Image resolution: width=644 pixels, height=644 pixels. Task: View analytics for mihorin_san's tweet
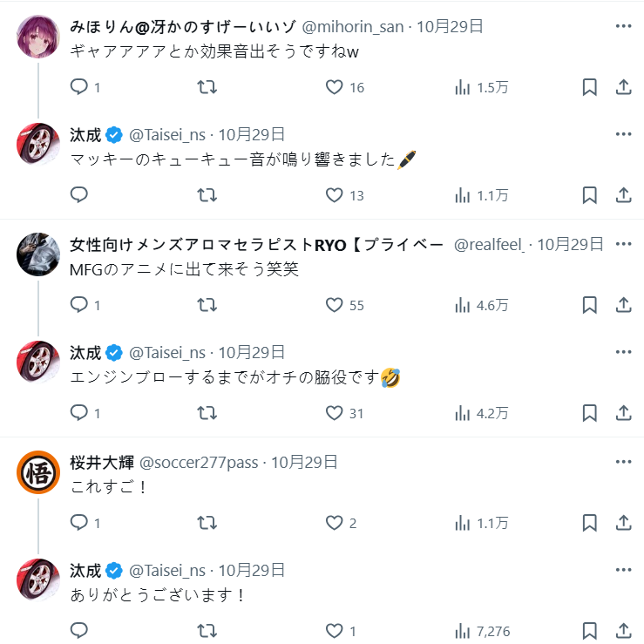(481, 87)
